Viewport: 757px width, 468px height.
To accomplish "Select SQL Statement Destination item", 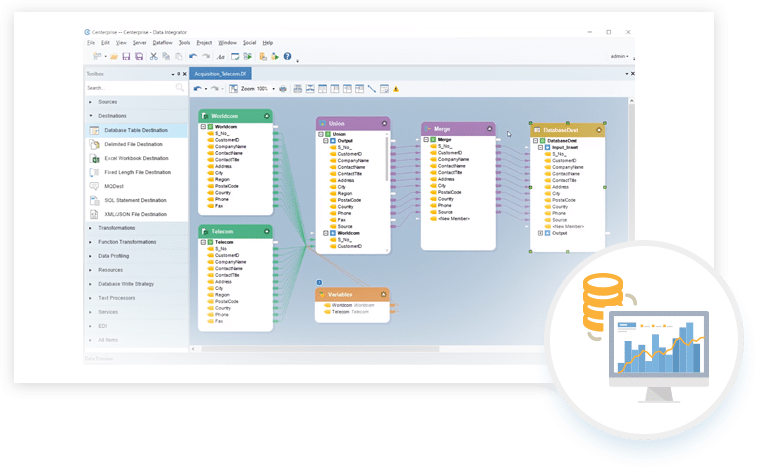I will pos(135,200).
